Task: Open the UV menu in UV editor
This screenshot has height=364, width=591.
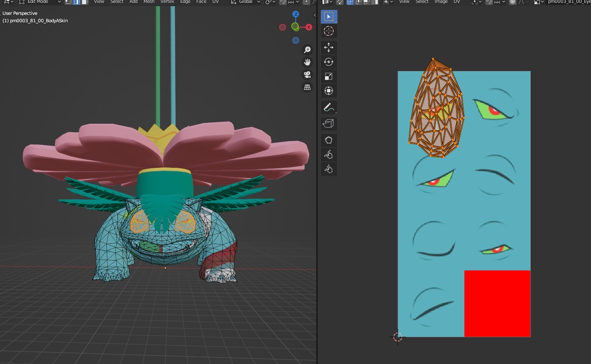Action: [457, 2]
